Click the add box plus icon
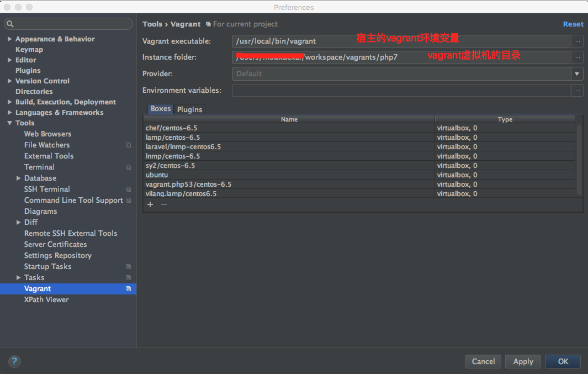Image resolution: width=588 pixels, height=374 pixels. tap(150, 204)
